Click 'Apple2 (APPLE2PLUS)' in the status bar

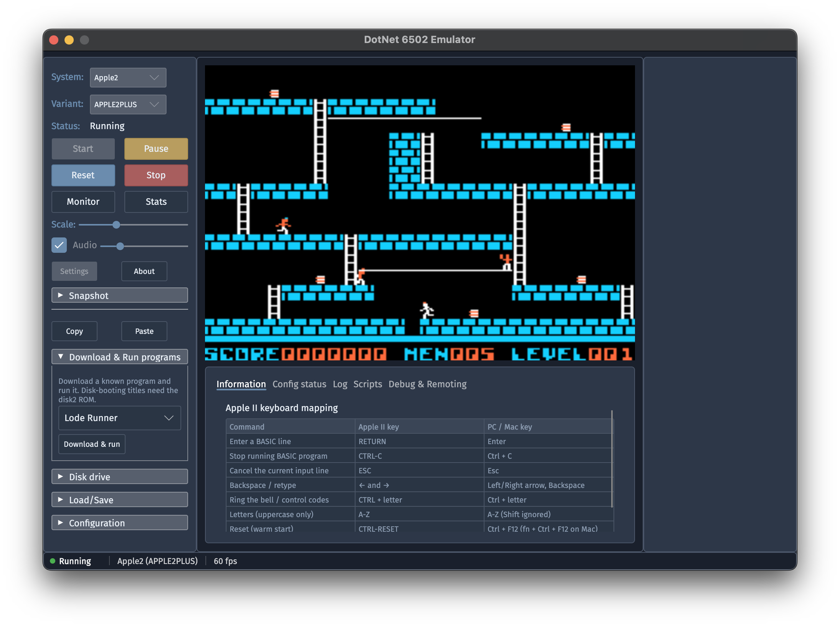pos(157,561)
